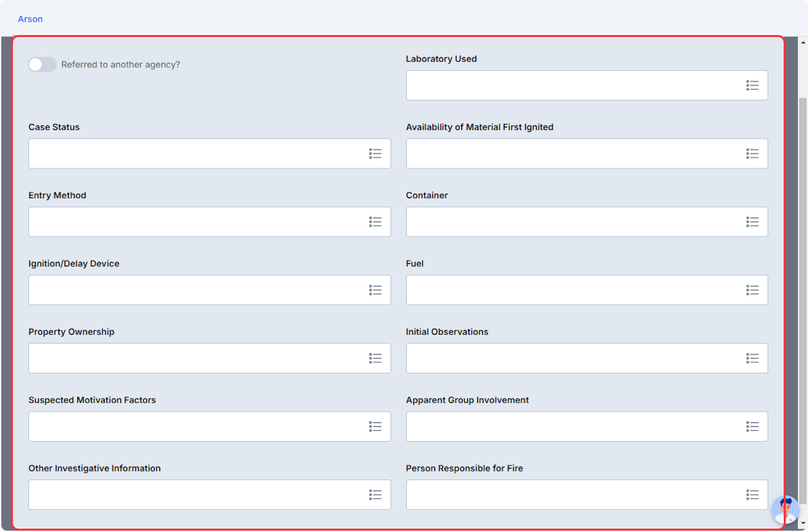Viewport: 808px width, 532px height.
Task: Click the Person Responsible for Fire label
Action: (465, 468)
